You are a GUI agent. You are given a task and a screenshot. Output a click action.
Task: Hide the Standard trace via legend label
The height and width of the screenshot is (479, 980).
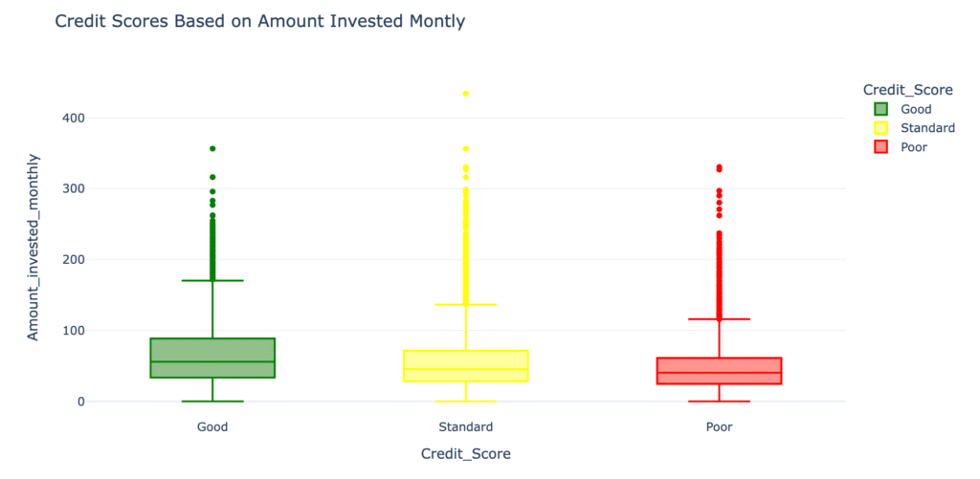(927, 128)
